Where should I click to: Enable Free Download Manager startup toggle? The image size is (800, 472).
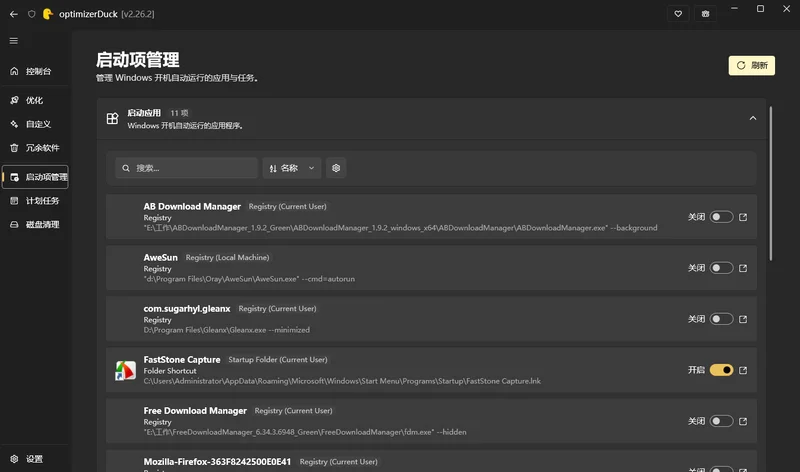721,421
